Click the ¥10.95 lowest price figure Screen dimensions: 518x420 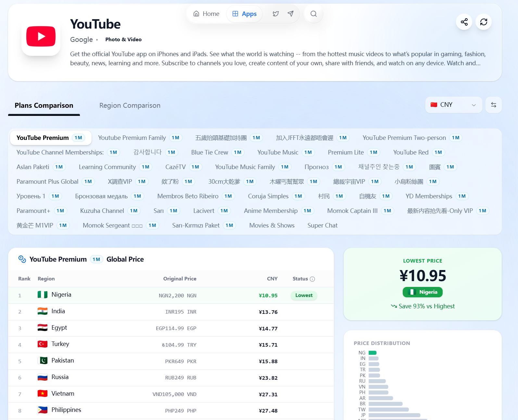click(x=423, y=276)
